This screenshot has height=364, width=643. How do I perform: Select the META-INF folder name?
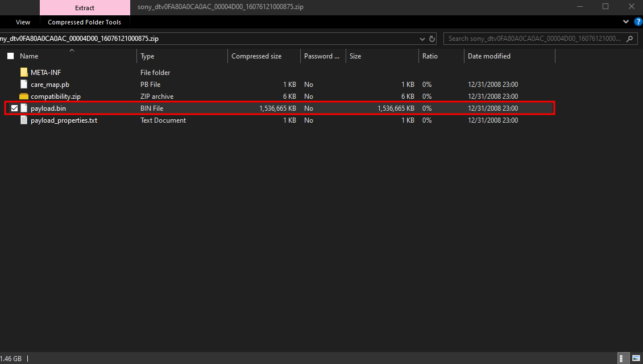[x=45, y=73]
